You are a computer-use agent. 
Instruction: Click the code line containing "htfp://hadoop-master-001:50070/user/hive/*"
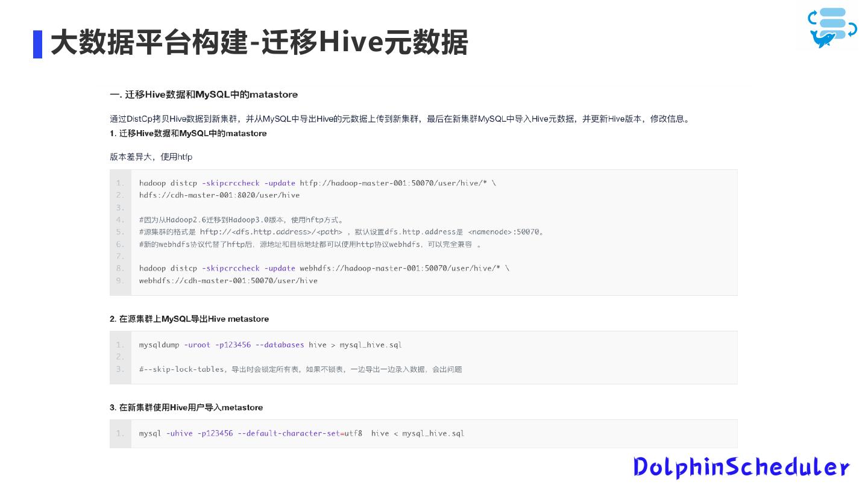318,183
